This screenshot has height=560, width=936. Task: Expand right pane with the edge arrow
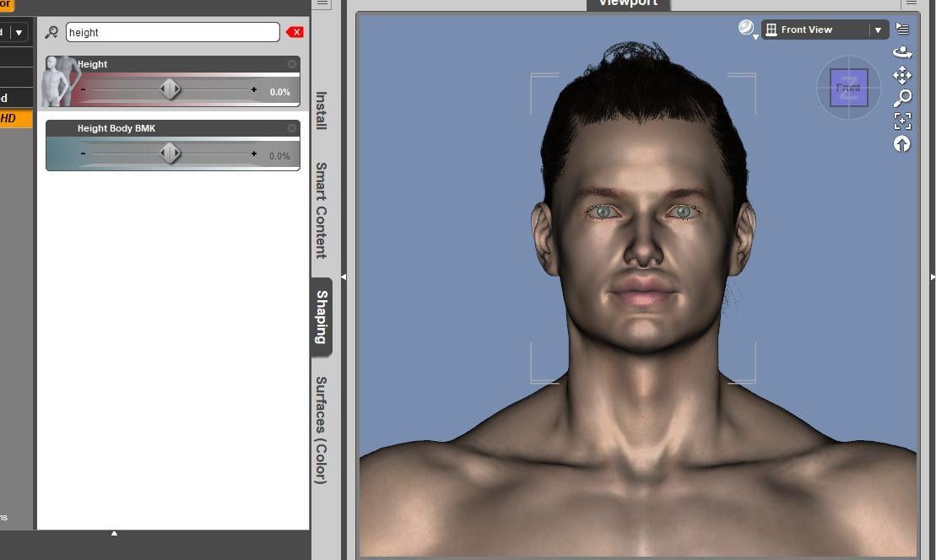tap(933, 277)
